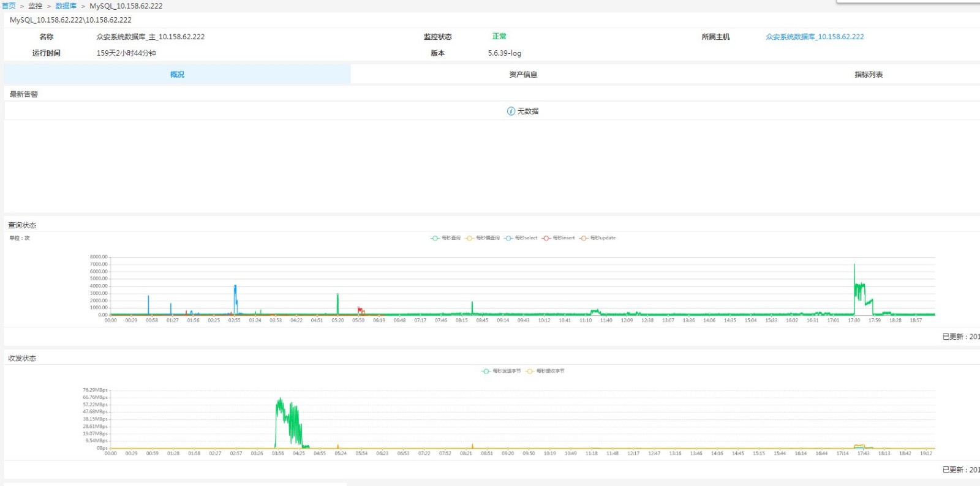Toggle the 每秒insert legend series
This screenshot has height=486, width=980.
click(558, 238)
